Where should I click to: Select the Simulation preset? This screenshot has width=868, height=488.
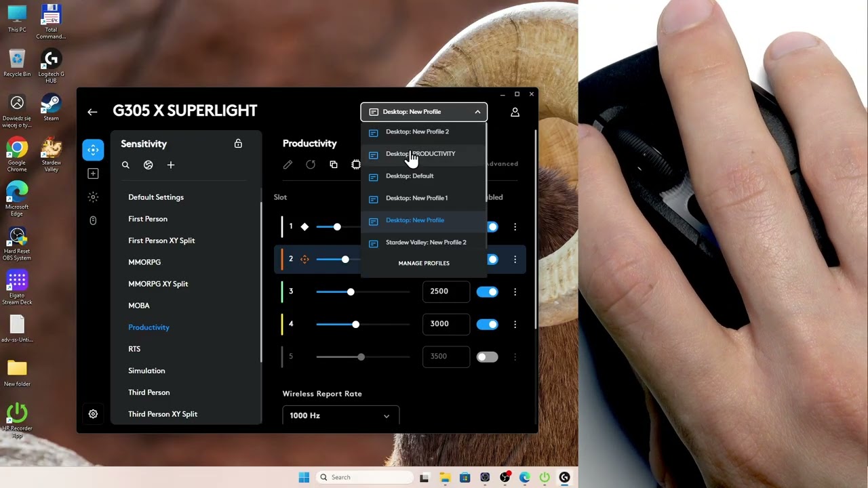click(146, 371)
